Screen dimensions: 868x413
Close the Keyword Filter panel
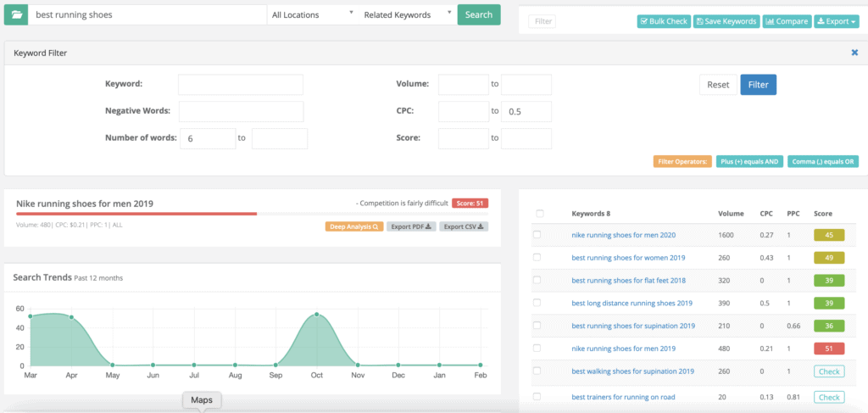pos(854,53)
